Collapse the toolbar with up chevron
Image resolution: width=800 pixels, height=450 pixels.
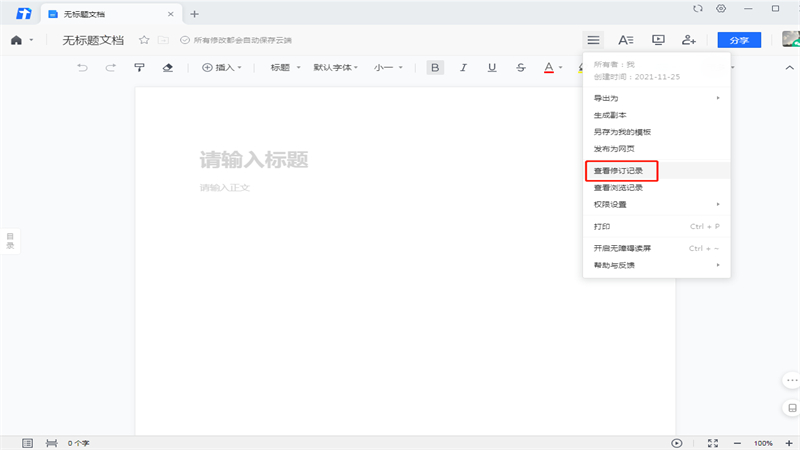(x=789, y=67)
